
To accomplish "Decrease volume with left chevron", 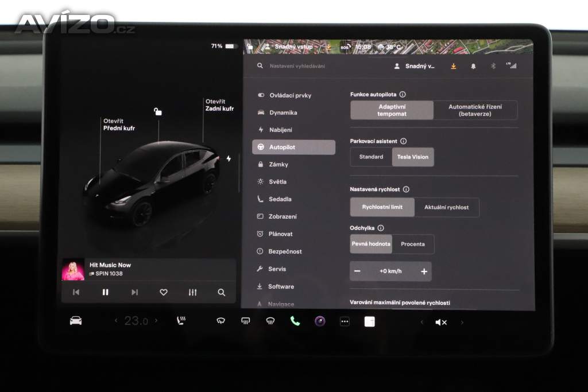I will tap(421, 322).
